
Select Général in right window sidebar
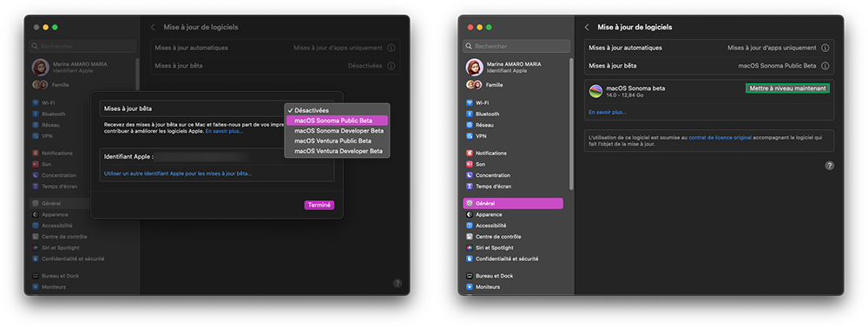(513, 204)
